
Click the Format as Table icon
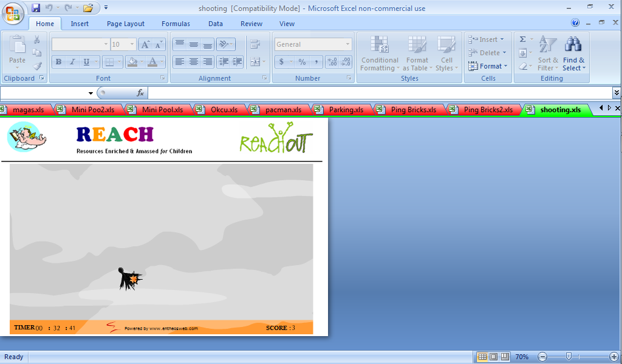click(x=417, y=53)
